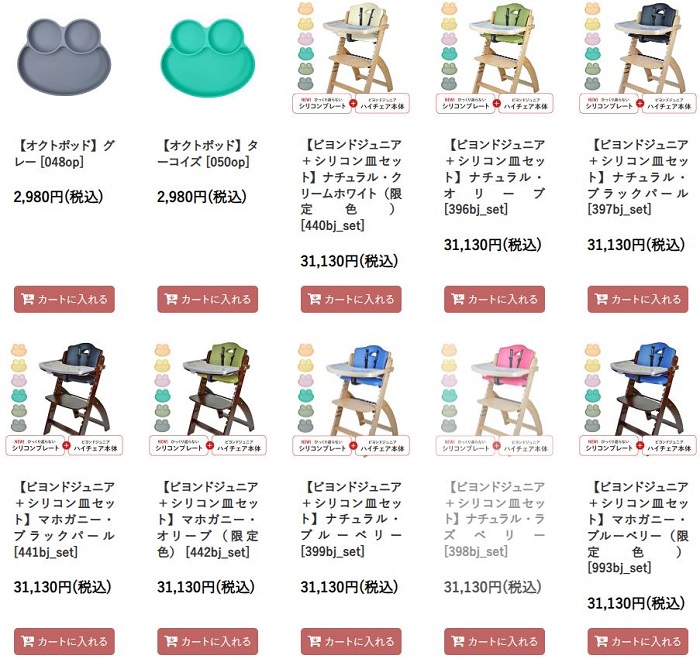This screenshot has height=669, width=700.
Task: Click the turquoise Octopod plate image
Action: click(x=208, y=58)
